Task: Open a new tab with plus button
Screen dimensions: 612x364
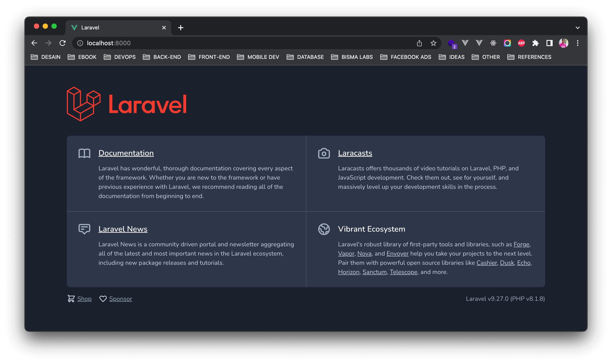Action: (181, 28)
